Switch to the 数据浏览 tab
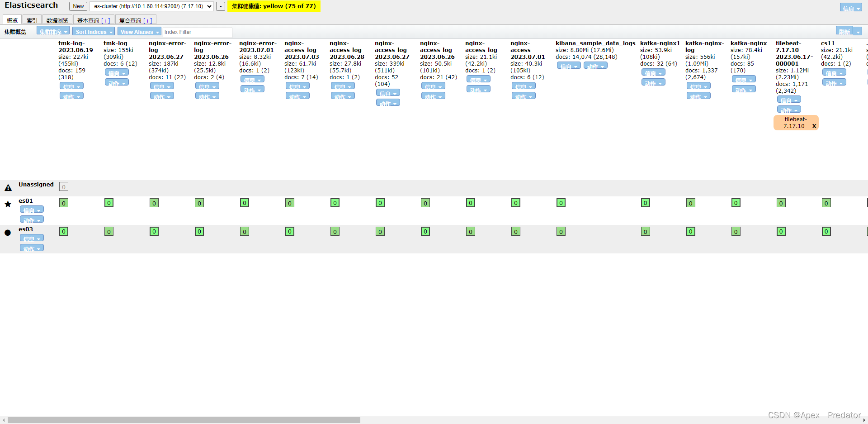 click(57, 20)
